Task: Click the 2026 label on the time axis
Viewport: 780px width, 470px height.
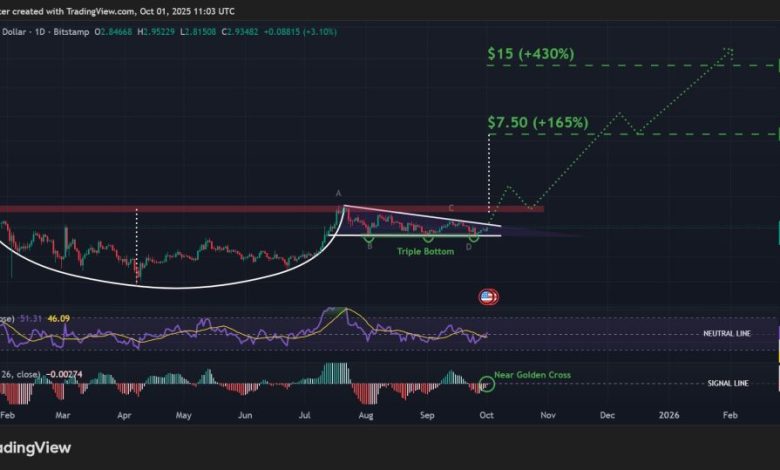Action: click(x=670, y=412)
